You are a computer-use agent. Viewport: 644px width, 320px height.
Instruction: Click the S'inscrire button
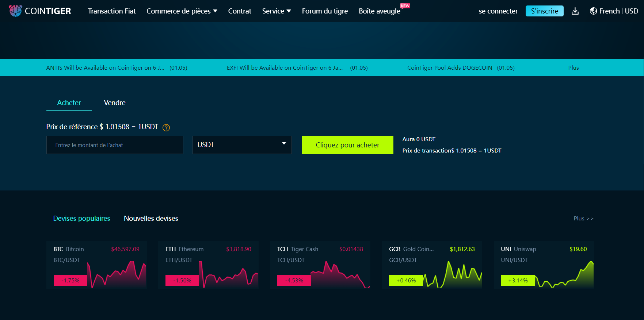click(x=544, y=11)
